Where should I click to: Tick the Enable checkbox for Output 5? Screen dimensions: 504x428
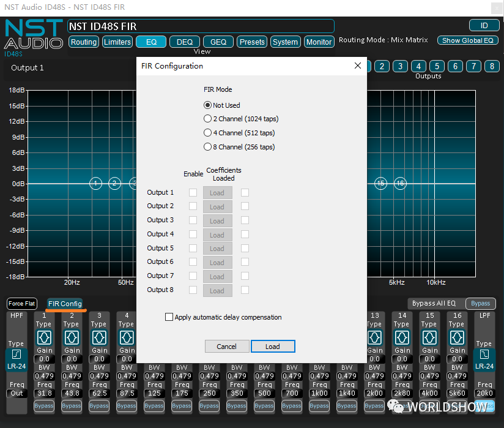[x=193, y=248]
